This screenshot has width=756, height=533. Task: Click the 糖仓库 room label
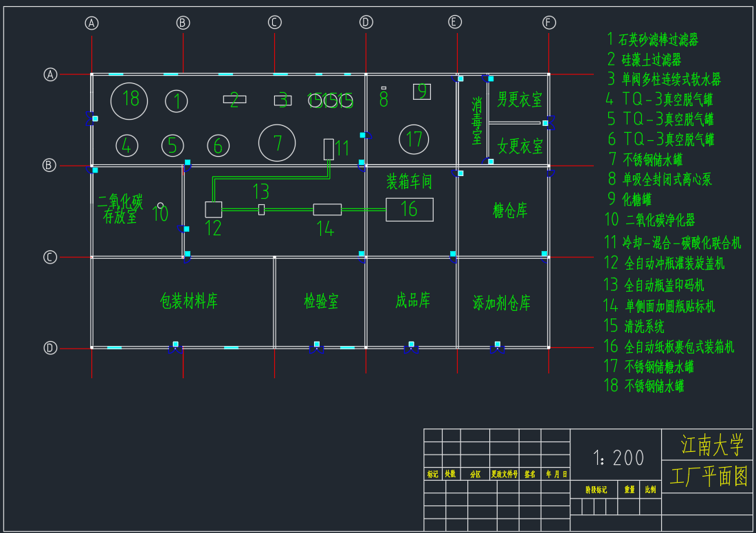point(510,210)
